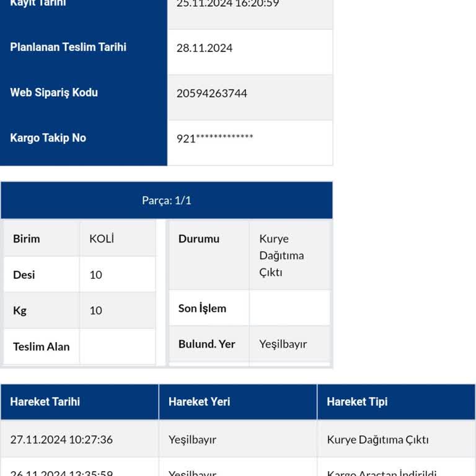Viewport: 476px width, 476px height.
Task: Click the Planlanan Teslim Tarihi label
Action: tap(68, 47)
